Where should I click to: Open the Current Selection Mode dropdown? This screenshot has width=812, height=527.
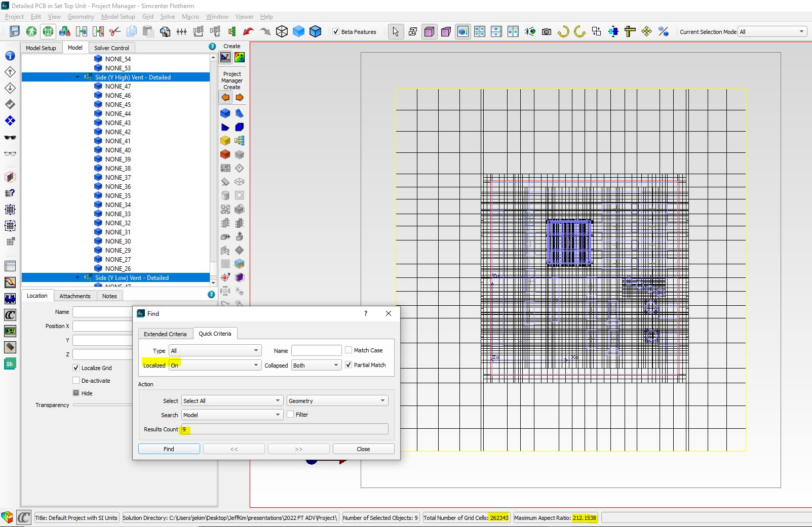[772, 31]
